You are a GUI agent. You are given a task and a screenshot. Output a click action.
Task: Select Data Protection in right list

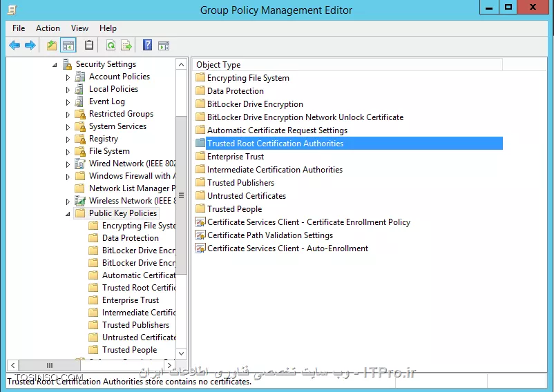click(236, 91)
